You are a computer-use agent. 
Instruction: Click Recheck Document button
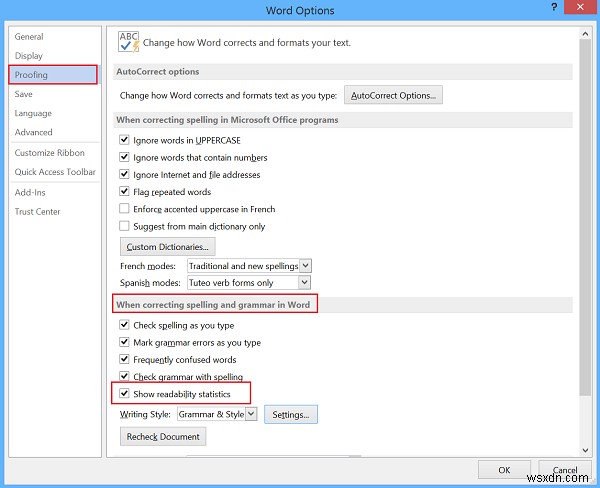[163, 437]
